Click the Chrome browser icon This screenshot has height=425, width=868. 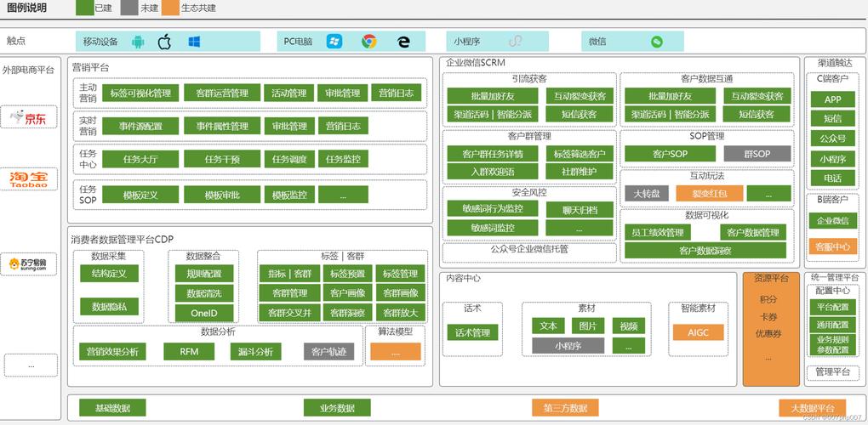tap(369, 42)
